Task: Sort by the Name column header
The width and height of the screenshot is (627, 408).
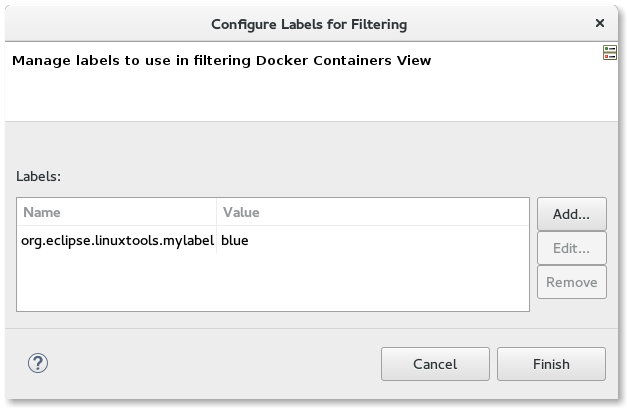Action: (x=117, y=212)
